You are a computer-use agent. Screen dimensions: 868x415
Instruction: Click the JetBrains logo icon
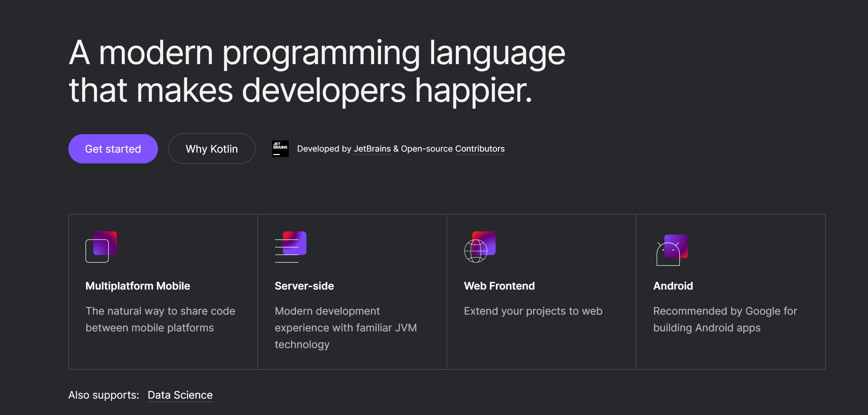coord(280,149)
